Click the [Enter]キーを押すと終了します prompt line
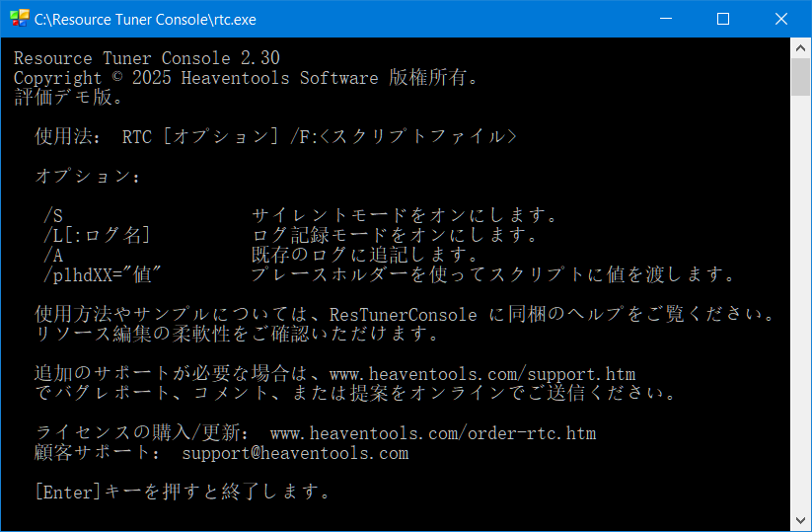812x532 pixels. coord(182,492)
